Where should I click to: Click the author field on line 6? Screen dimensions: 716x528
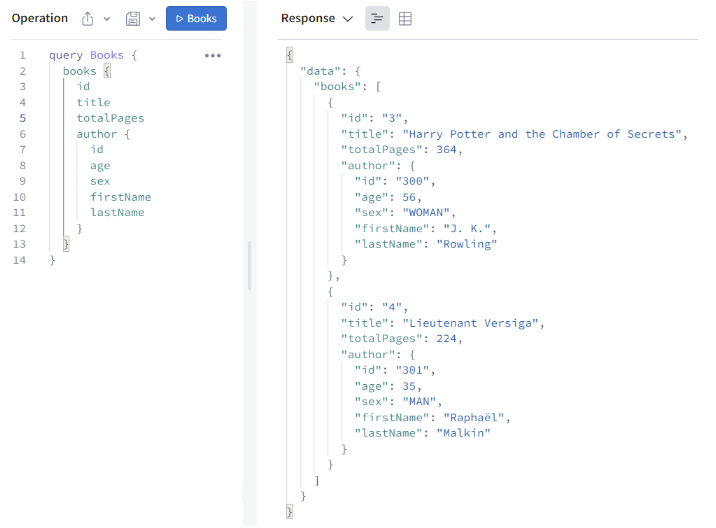point(97,134)
